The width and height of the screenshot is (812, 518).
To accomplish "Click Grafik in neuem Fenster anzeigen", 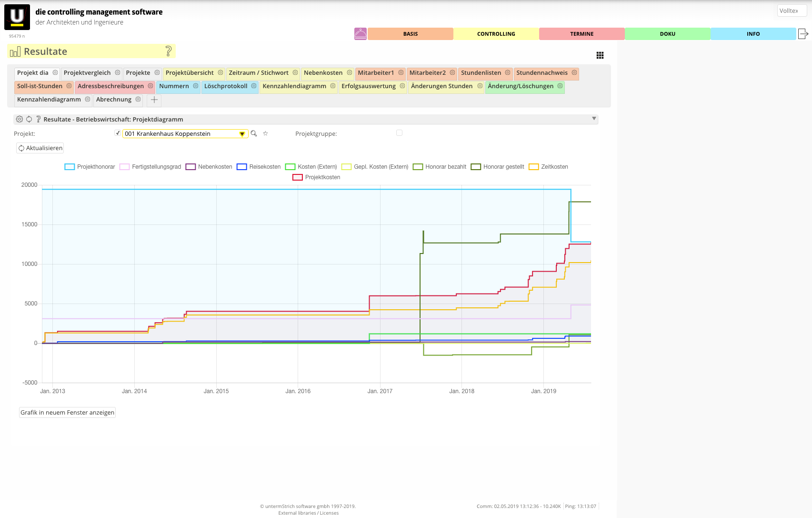I will coord(67,413).
